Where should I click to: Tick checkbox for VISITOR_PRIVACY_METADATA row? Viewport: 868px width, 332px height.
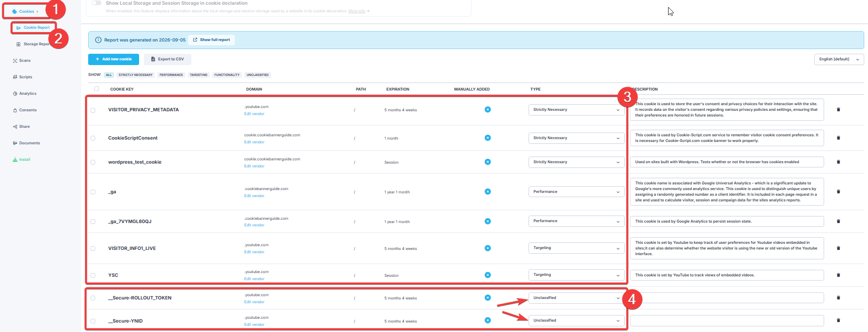click(x=93, y=110)
